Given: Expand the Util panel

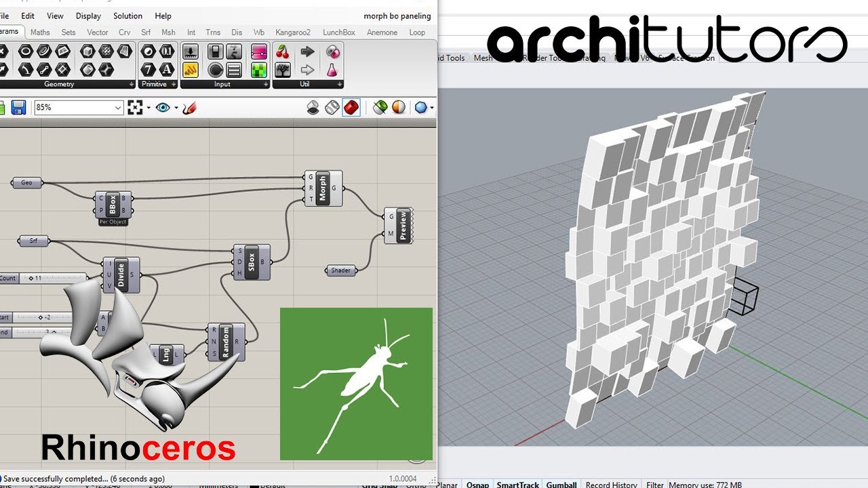Looking at the screenshot, I should [339, 85].
